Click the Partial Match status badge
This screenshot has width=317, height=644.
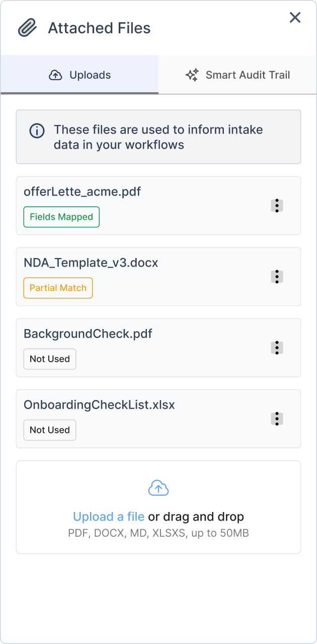[58, 288]
